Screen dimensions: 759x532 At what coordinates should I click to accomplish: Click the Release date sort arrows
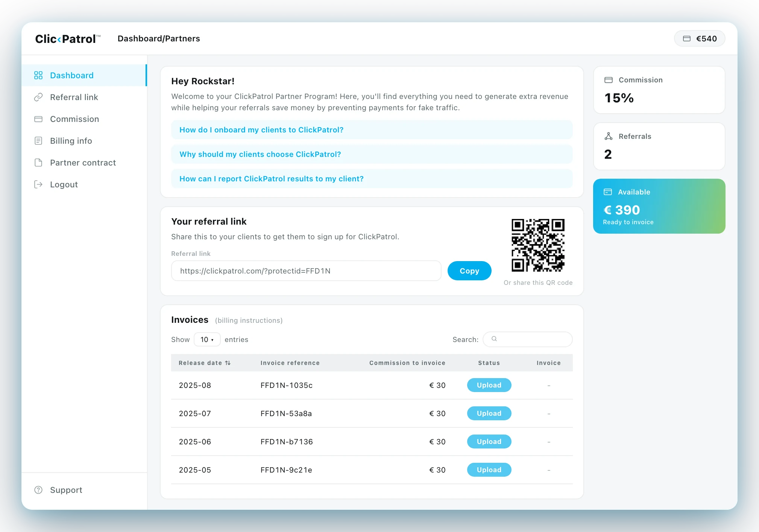(x=228, y=363)
